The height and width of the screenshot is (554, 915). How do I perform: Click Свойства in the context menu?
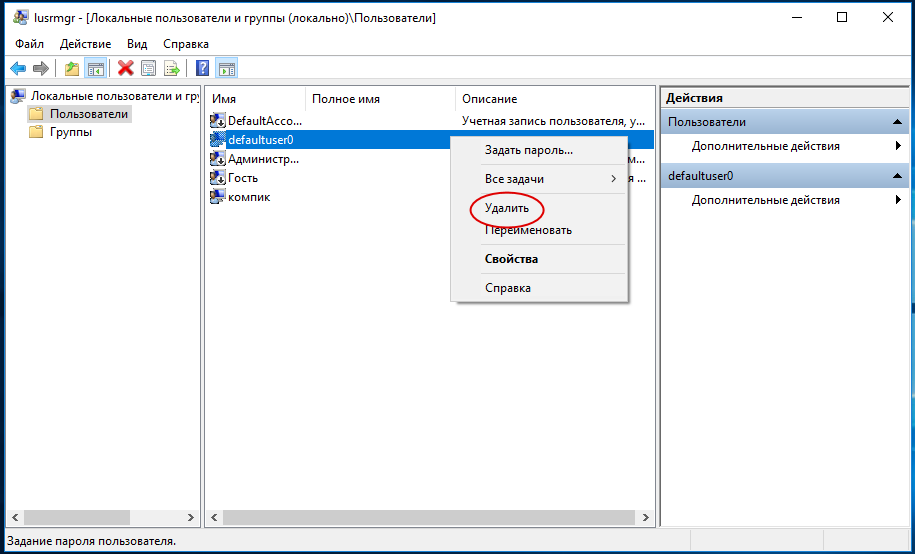point(511,259)
